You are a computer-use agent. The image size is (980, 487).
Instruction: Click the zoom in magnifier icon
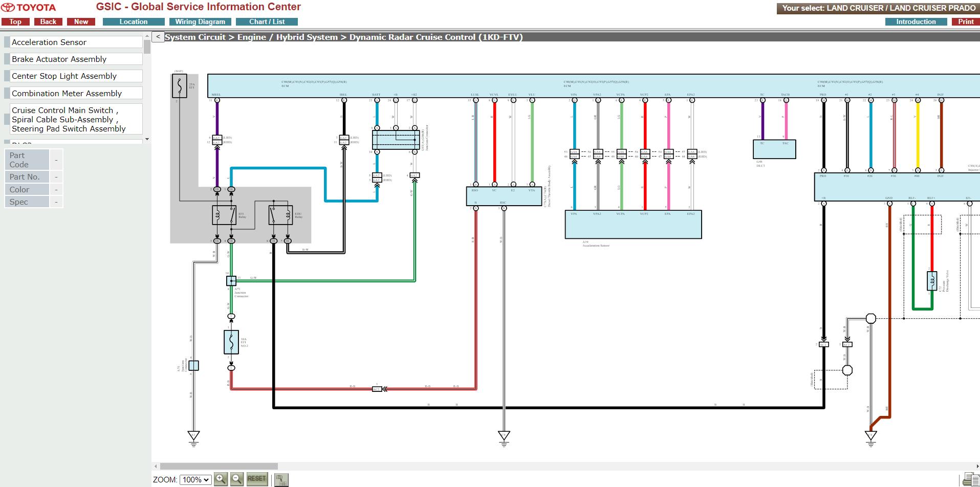(221, 479)
